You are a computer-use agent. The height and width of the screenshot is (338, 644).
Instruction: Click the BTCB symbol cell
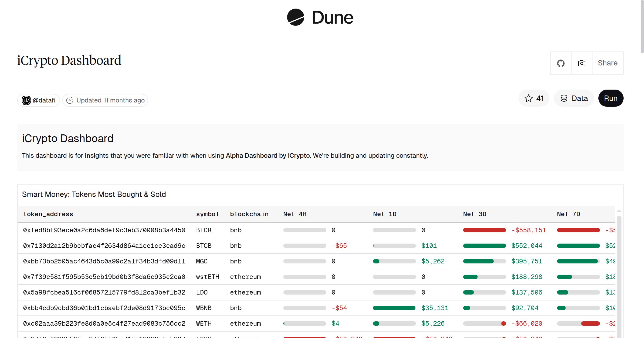[204, 246]
